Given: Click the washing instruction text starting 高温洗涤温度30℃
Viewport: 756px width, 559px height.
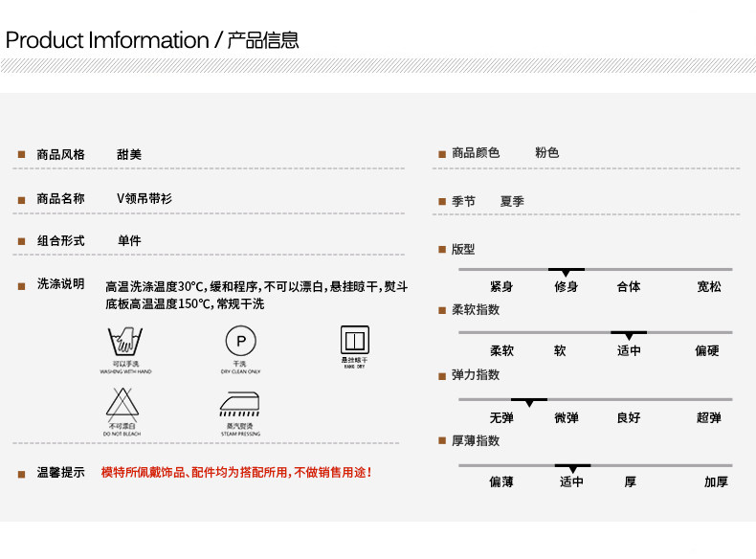Looking at the screenshot, I should (x=256, y=295).
